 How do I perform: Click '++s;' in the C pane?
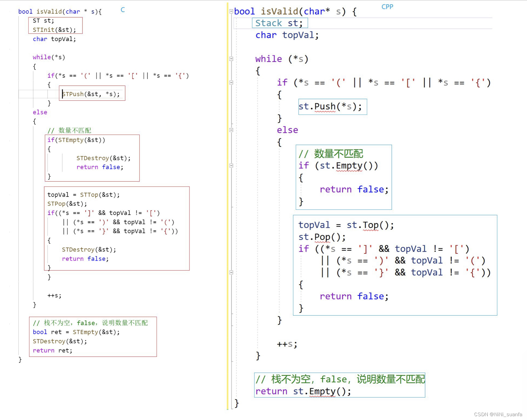[54, 295]
